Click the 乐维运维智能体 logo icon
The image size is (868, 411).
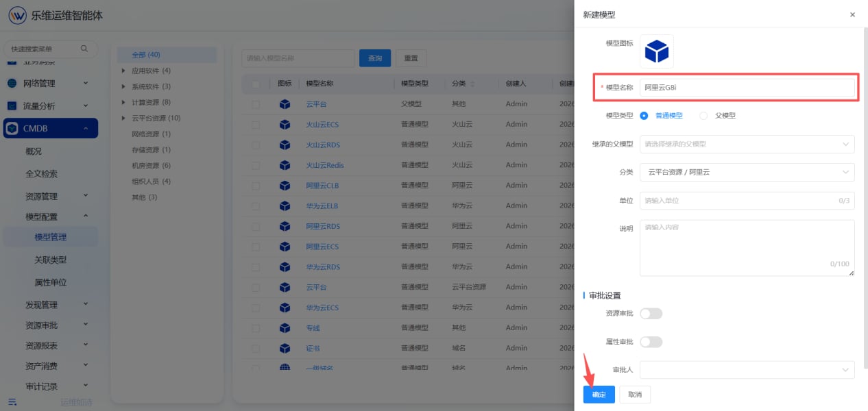[x=17, y=15]
